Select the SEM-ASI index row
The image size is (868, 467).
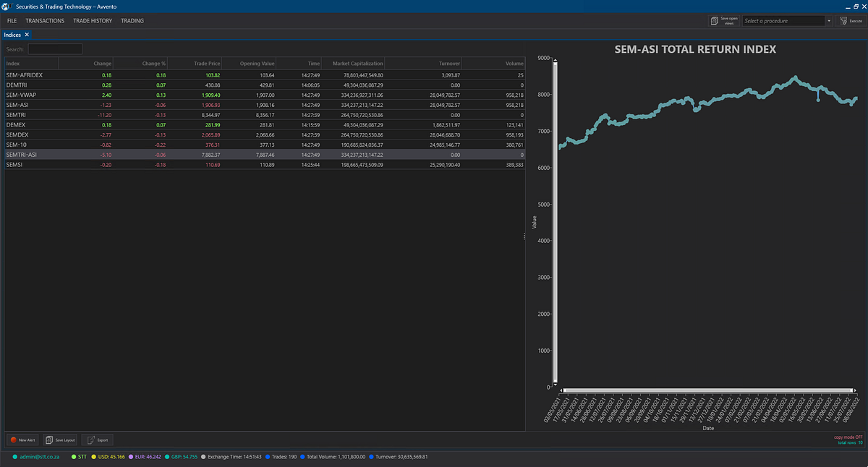click(x=265, y=105)
